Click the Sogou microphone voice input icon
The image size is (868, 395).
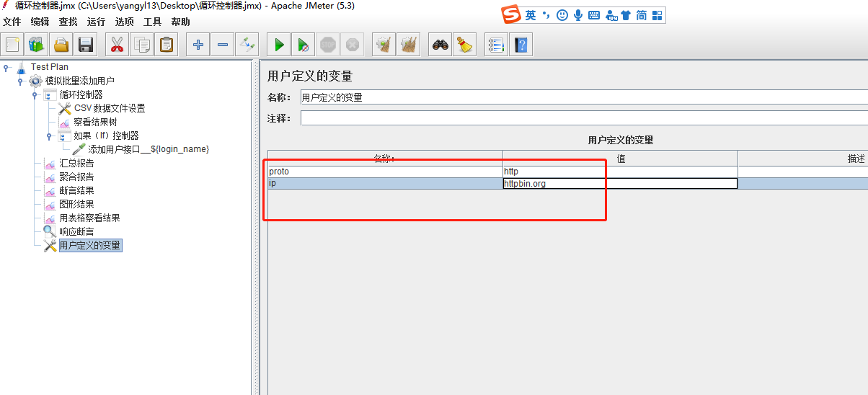(x=578, y=15)
